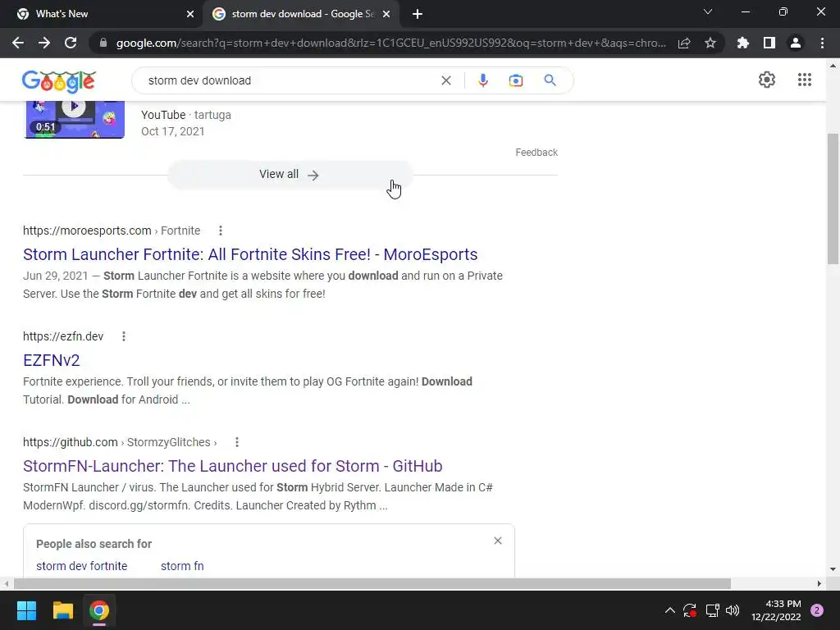Open the Windows Start menu
This screenshot has width=840, height=630.
click(x=27, y=610)
